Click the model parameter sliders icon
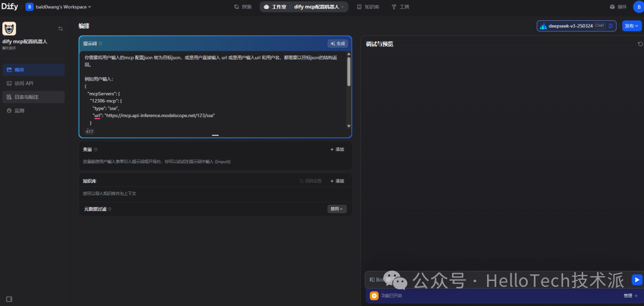 tap(611, 26)
